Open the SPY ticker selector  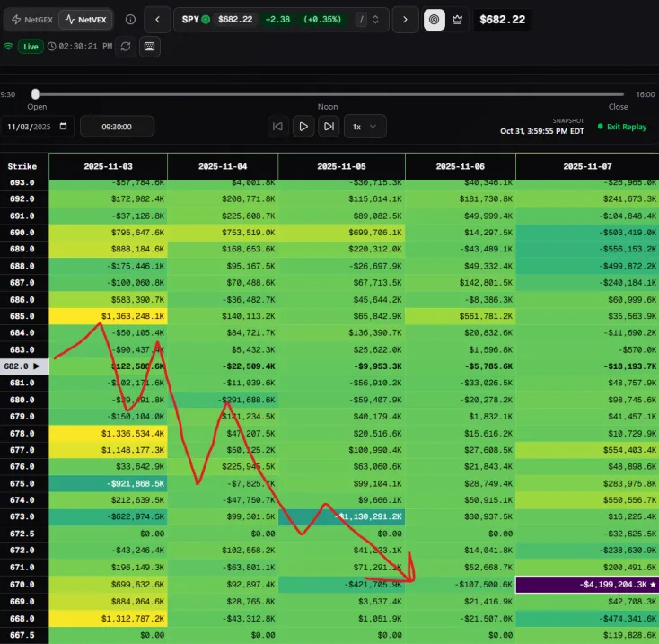(x=281, y=20)
